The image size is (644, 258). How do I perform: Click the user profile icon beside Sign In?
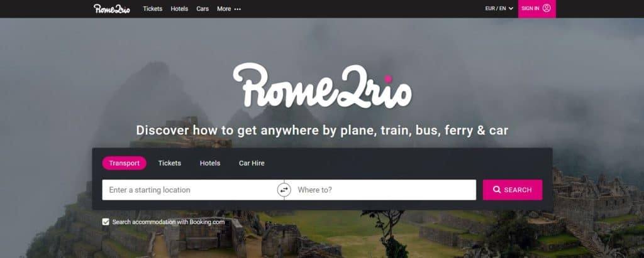click(547, 8)
